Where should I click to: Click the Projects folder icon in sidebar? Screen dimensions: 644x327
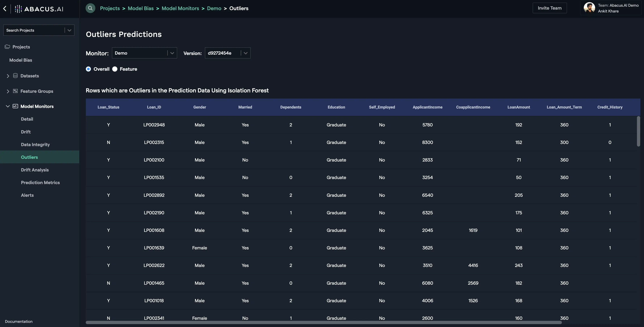click(7, 47)
